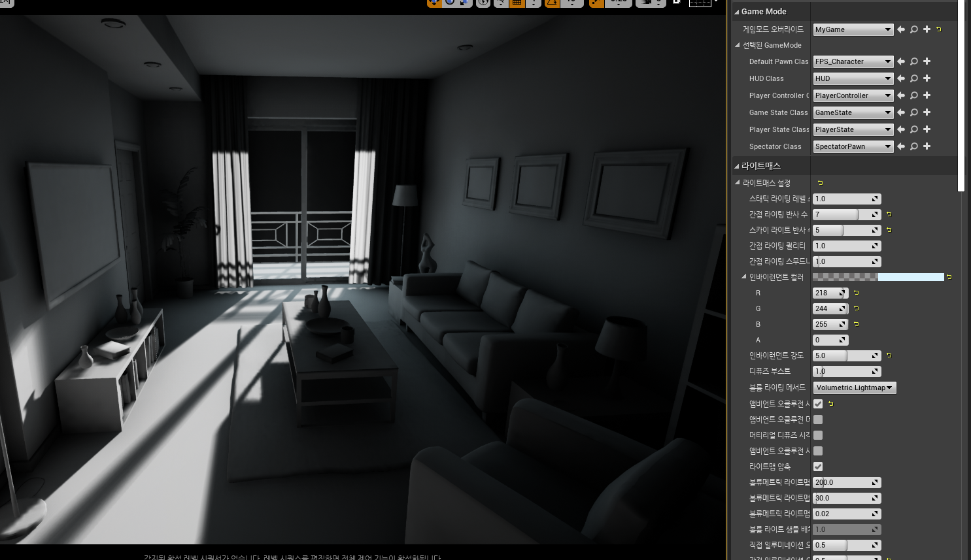Screen dimensions: 971x560
Task: Click the 스태틱 라이팅 레벨 스케일 field
Action: [x=847, y=199]
